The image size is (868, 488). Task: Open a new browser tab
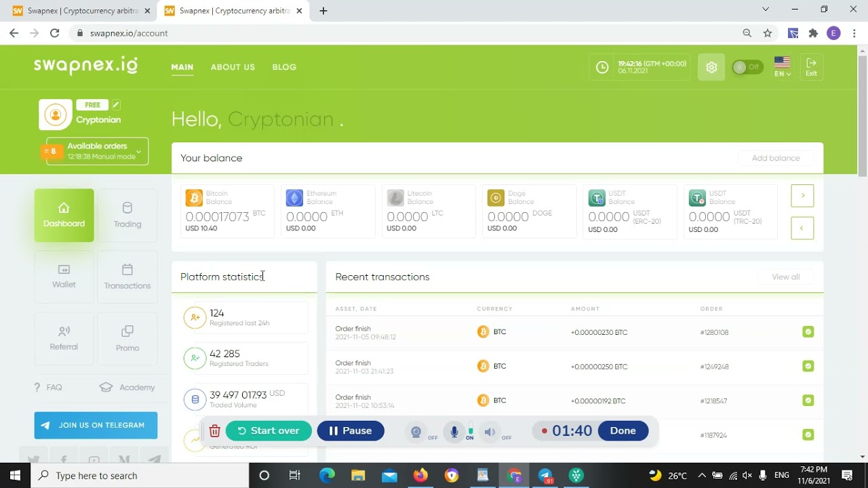323,11
